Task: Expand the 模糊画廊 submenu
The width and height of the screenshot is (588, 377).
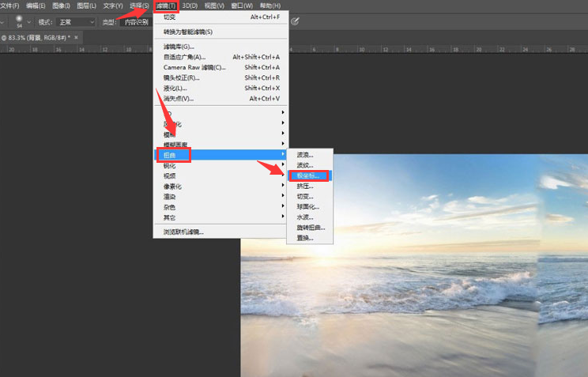Action: pyautogui.click(x=220, y=144)
